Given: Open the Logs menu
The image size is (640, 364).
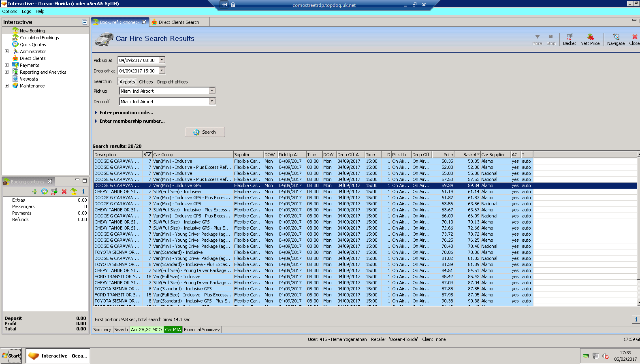Looking at the screenshot, I should (26, 11).
